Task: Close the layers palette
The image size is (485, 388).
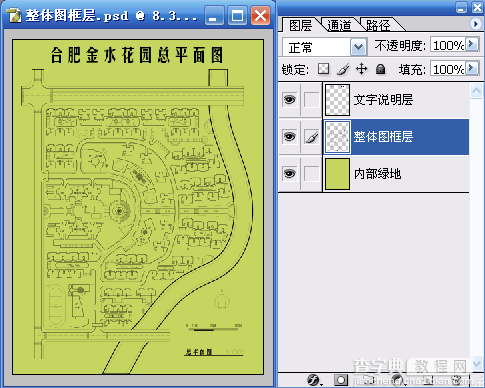Action: [x=477, y=7]
